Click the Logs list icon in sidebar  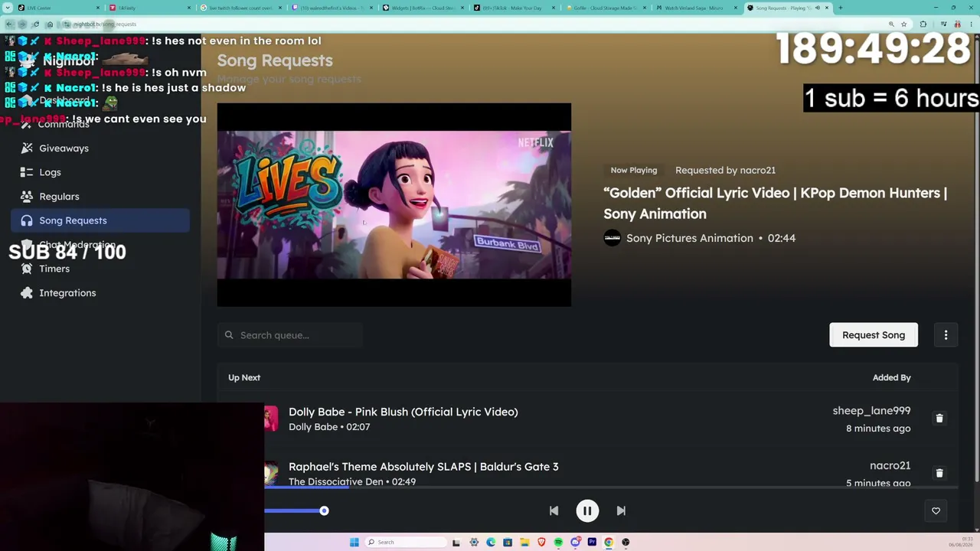[27, 172]
